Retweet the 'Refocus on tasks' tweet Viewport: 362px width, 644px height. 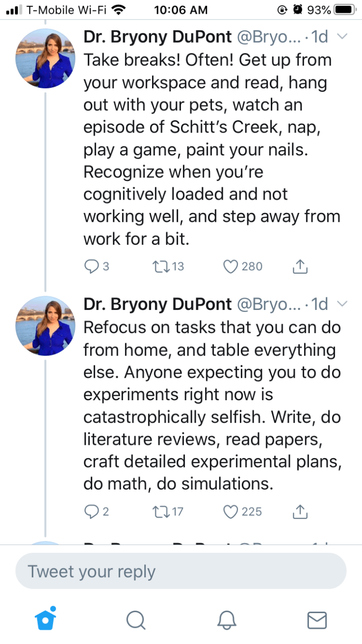160,512
